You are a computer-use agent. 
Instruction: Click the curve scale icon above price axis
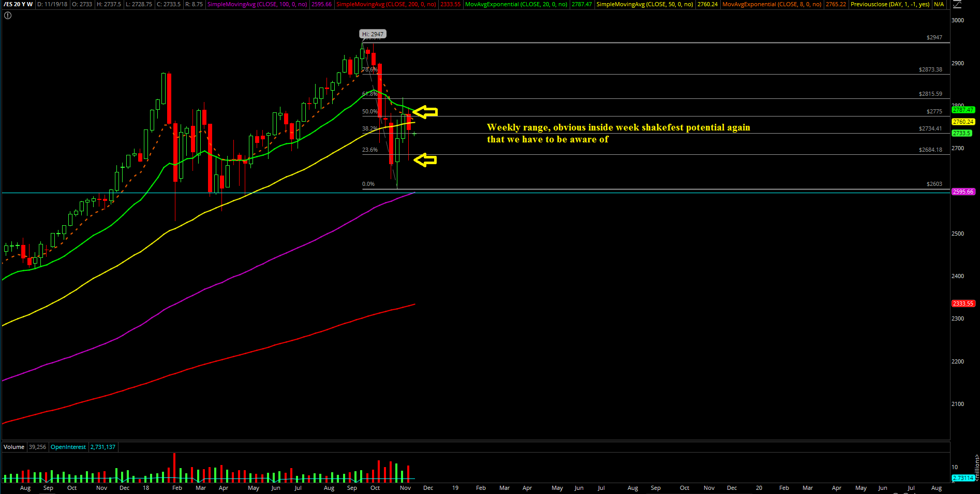tap(957, 5)
